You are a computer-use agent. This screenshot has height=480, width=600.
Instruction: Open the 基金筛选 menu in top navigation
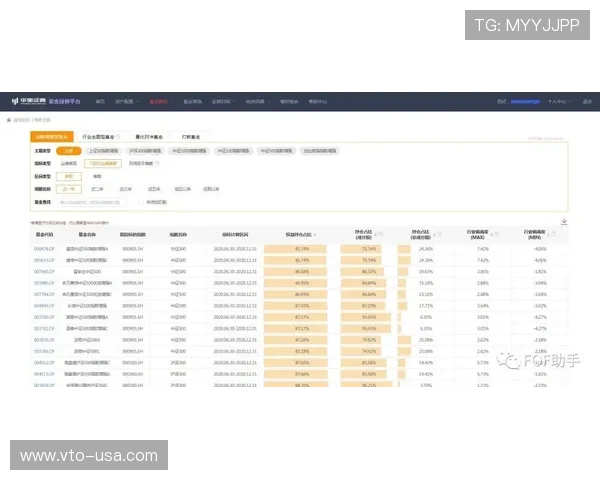click(x=191, y=102)
